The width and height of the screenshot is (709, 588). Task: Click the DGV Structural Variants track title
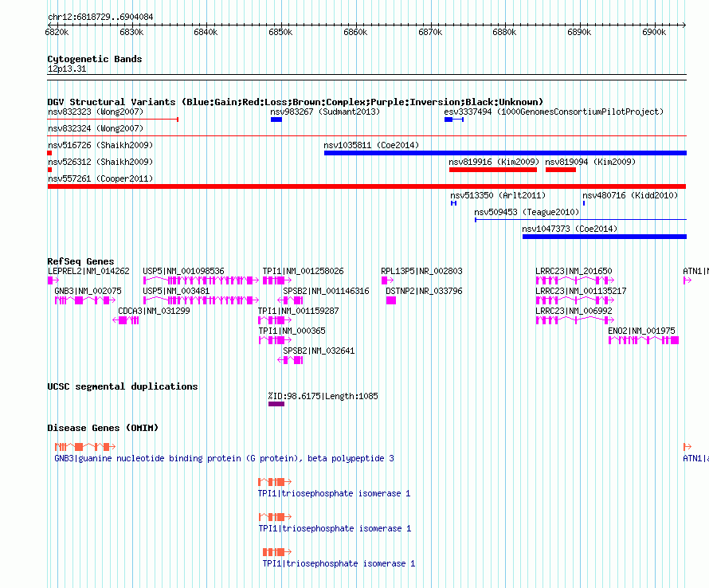[x=296, y=102]
